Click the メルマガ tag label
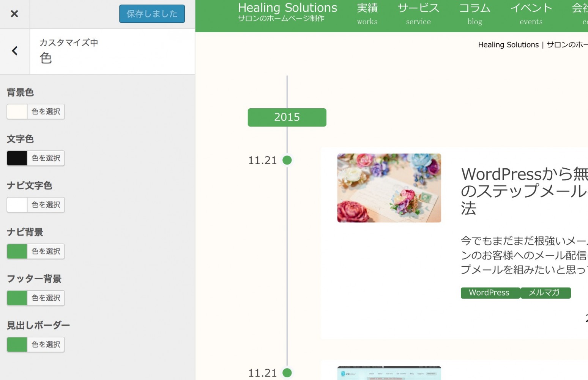 544,293
